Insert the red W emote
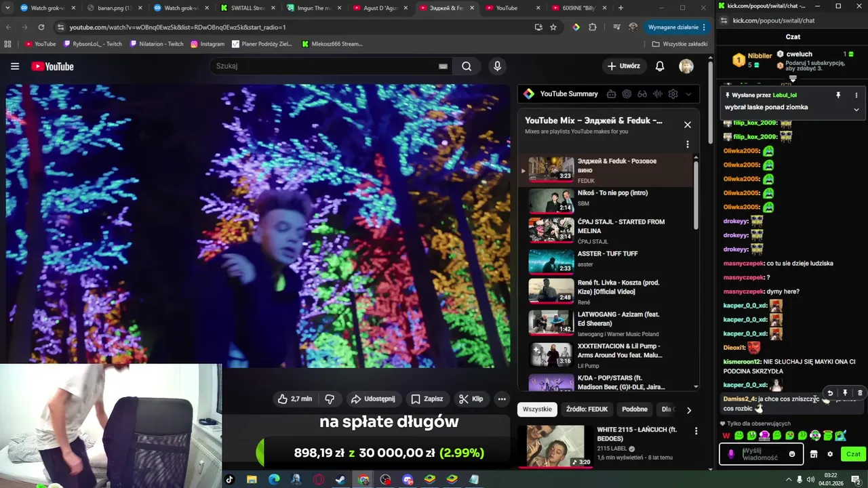This screenshot has height=488, width=868. pyautogui.click(x=726, y=436)
